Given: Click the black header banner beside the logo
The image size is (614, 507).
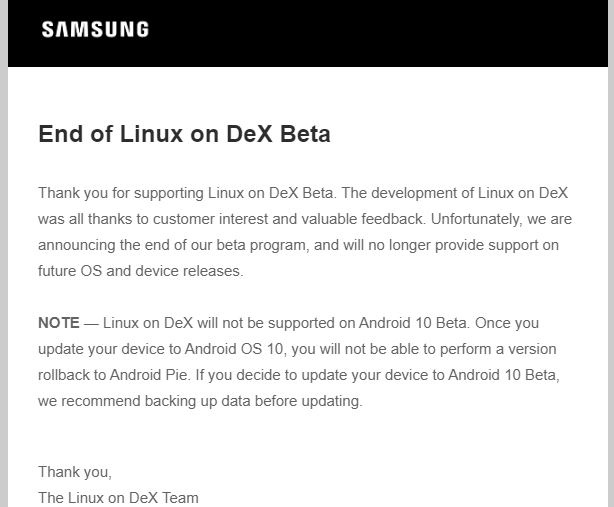Looking at the screenshot, I should tap(352, 33).
